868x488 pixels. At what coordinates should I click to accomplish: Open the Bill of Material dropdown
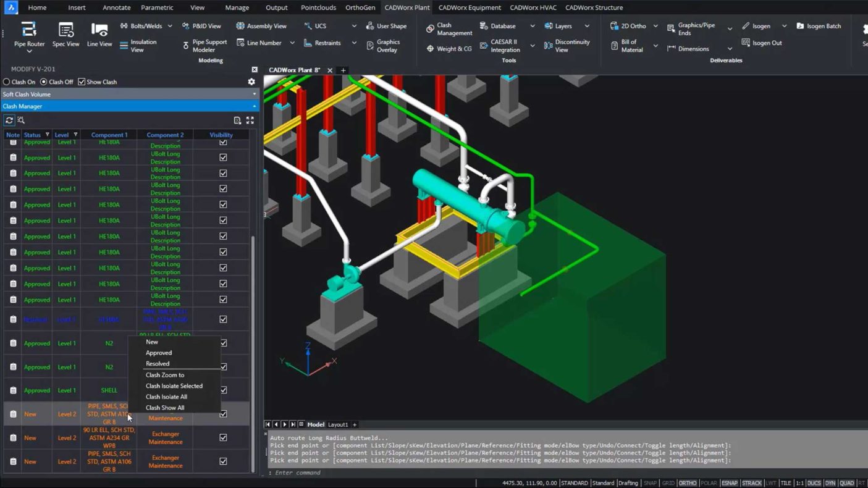(x=655, y=46)
